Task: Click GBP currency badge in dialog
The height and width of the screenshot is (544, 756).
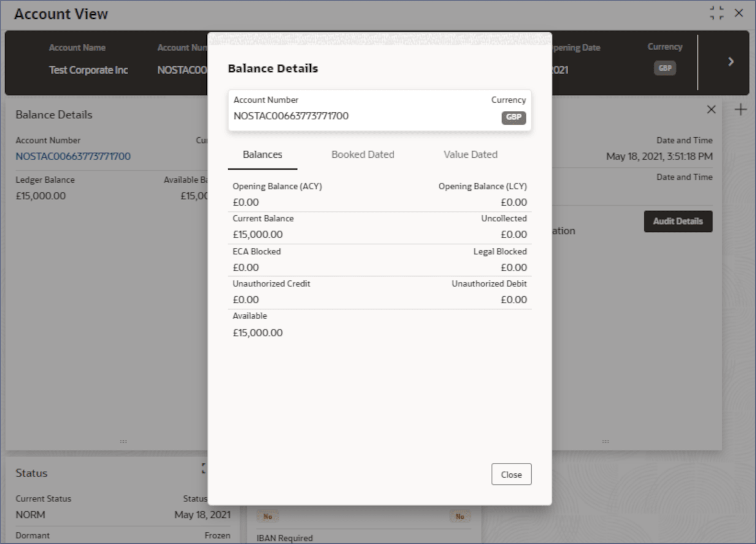Action: (514, 117)
